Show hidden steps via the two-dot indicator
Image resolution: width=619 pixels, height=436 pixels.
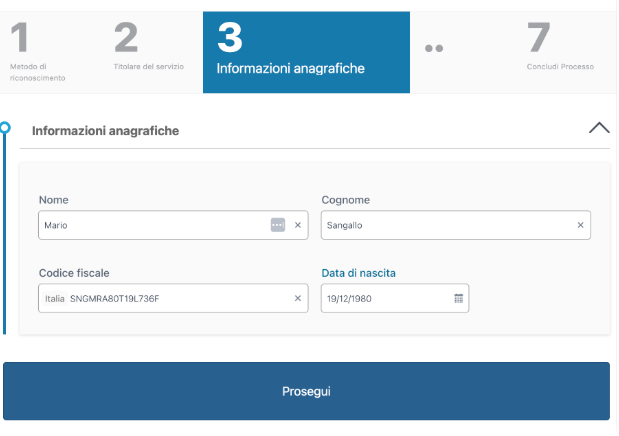(433, 48)
